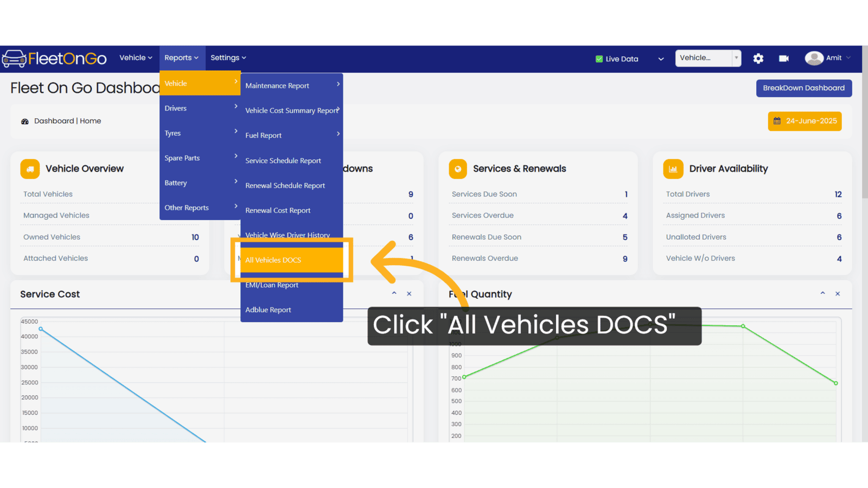The width and height of the screenshot is (868, 488).
Task: Collapse the Fuel Quantity panel
Action: 823,293
